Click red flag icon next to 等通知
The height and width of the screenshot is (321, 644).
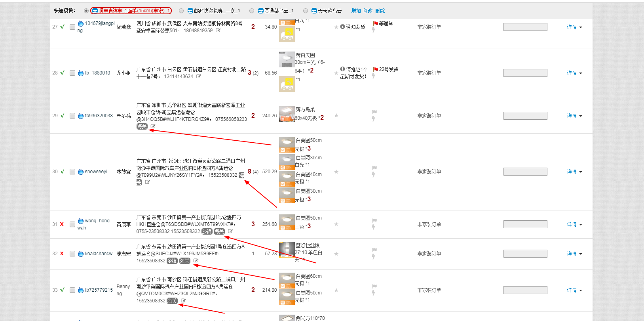pyautogui.click(x=375, y=24)
